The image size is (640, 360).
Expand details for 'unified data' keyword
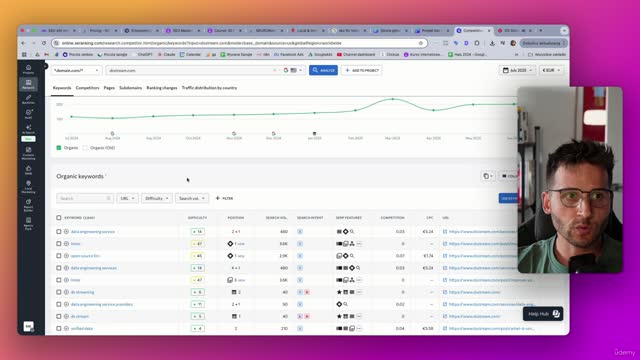[66, 328]
